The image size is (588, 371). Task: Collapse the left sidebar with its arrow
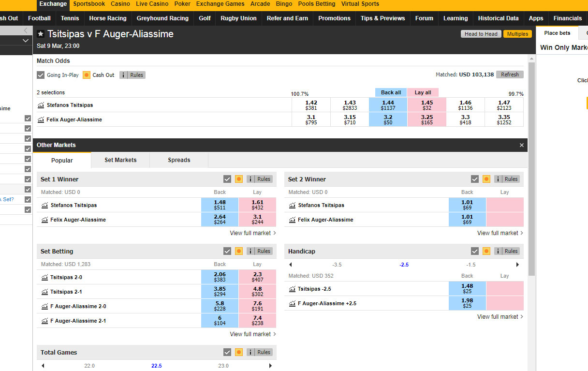point(25,30)
